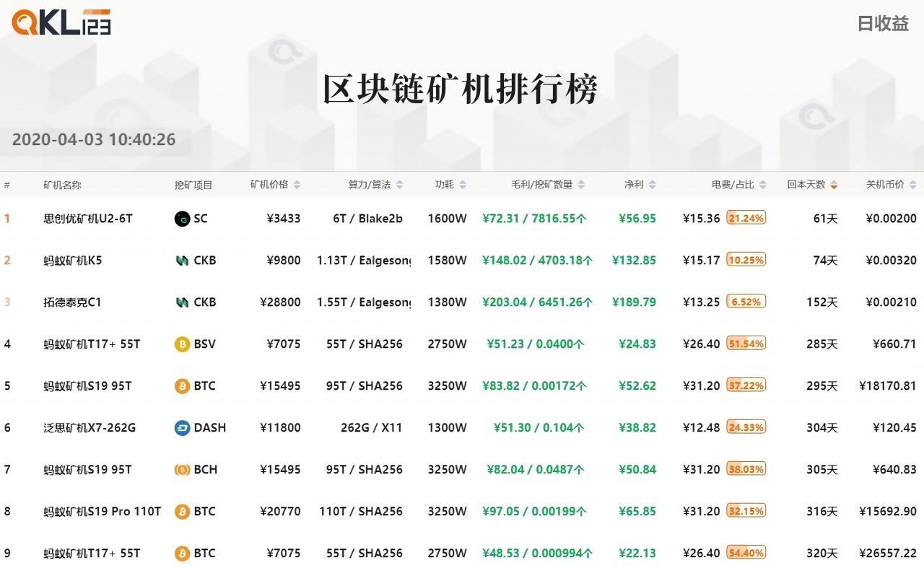Sort by 矿机价格 column arrows
This screenshot has height=568, width=924.
297,185
